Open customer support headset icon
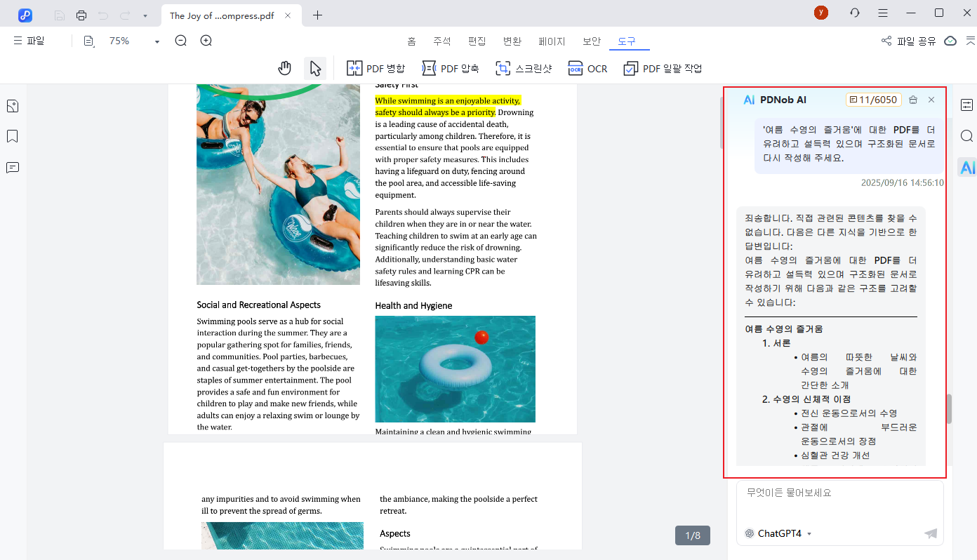The image size is (977, 560). coord(855,13)
